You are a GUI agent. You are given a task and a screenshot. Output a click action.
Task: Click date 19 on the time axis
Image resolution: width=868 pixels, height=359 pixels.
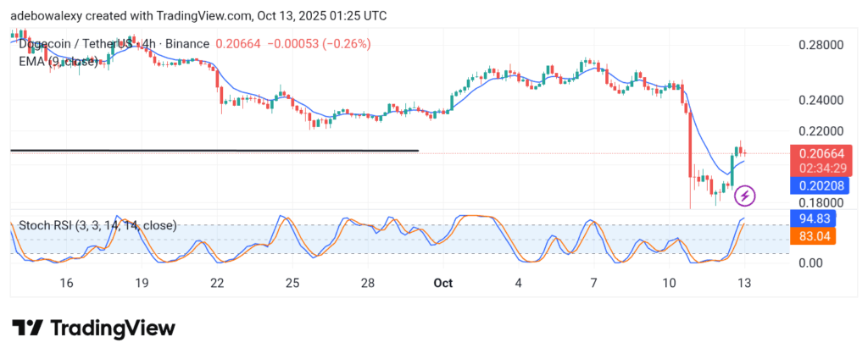(x=142, y=283)
